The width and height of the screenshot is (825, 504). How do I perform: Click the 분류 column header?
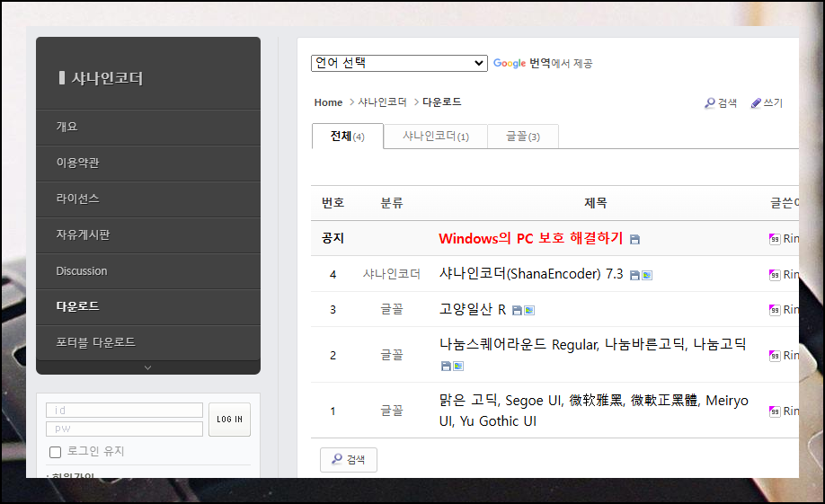[392, 203]
